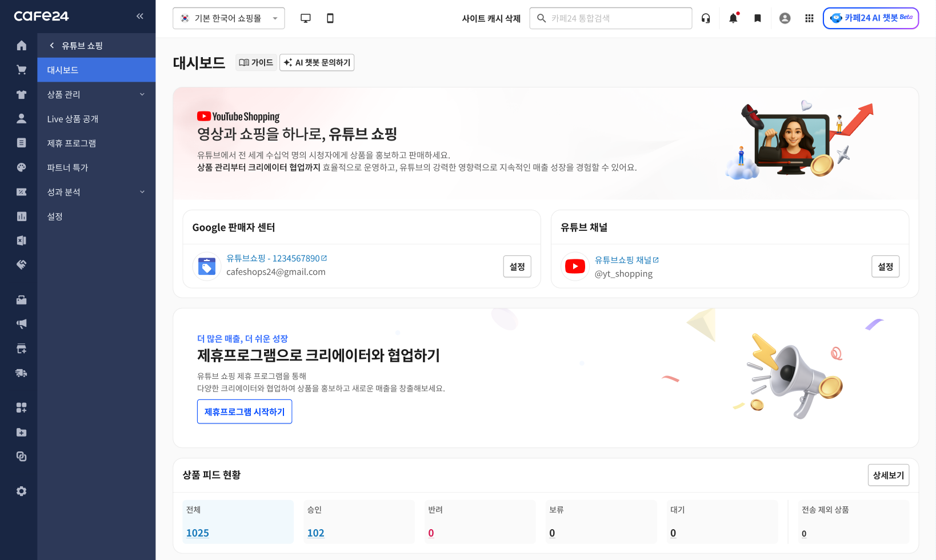The image size is (936, 560).
Task: Open the shopping cart orders icon
Action: [x=22, y=70]
